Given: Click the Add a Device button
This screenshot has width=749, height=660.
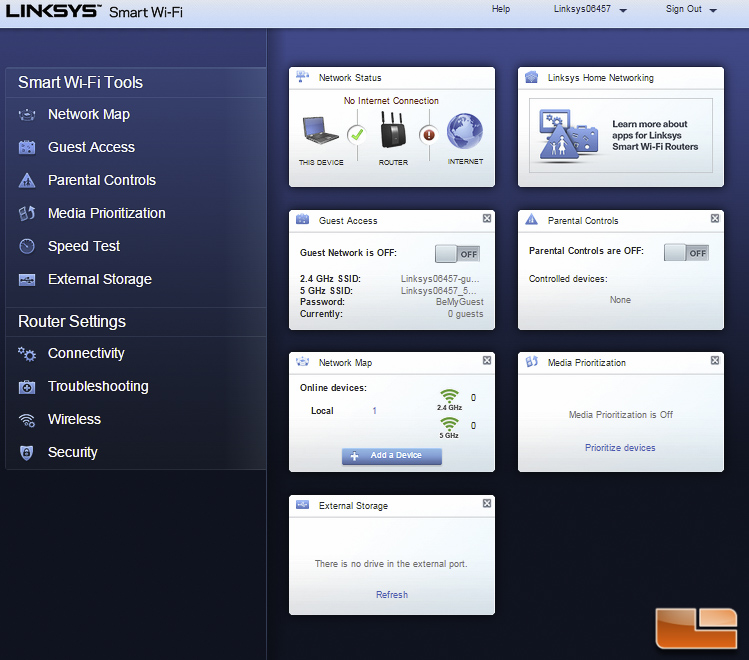Looking at the screenshot, I should pos(392,456).
